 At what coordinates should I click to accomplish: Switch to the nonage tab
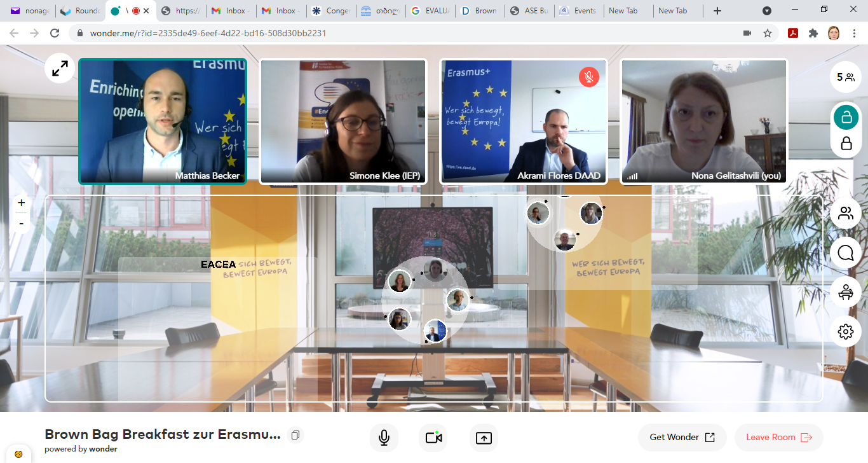[30, 11]
